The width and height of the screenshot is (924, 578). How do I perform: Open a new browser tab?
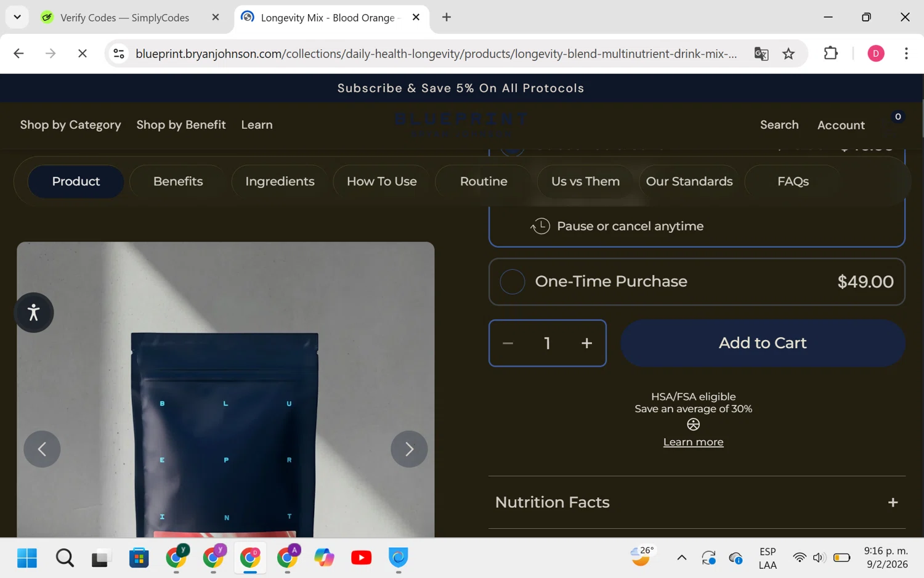447,17
